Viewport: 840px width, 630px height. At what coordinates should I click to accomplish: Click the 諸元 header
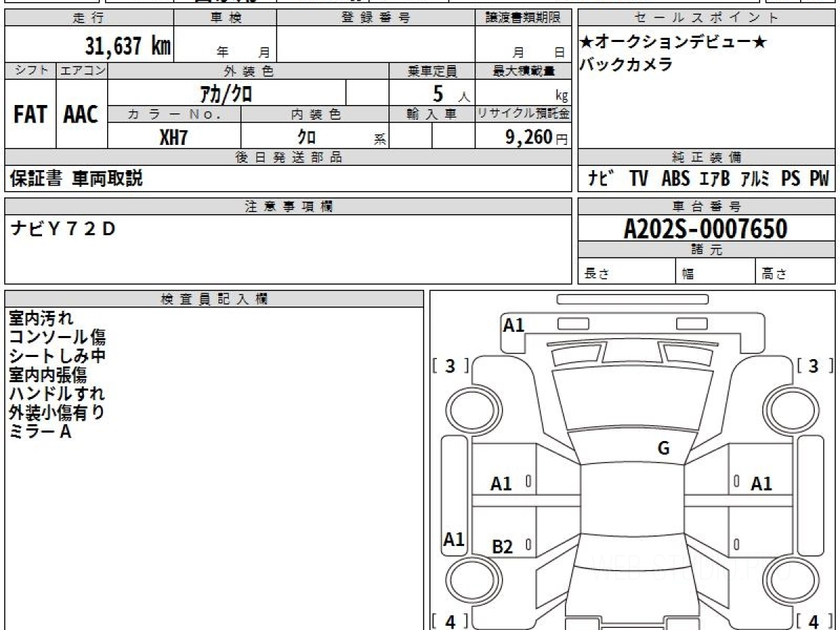click(x=706, y=250)
